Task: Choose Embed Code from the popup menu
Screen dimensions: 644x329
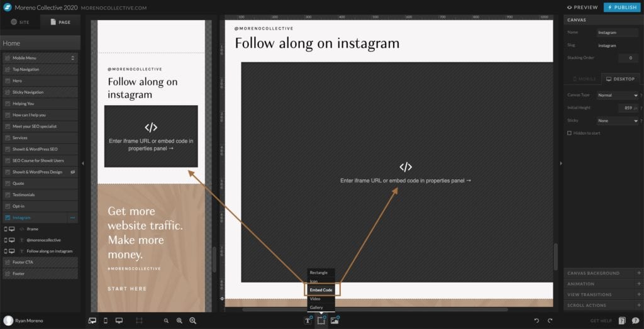Action: click(x=321, y=289)
